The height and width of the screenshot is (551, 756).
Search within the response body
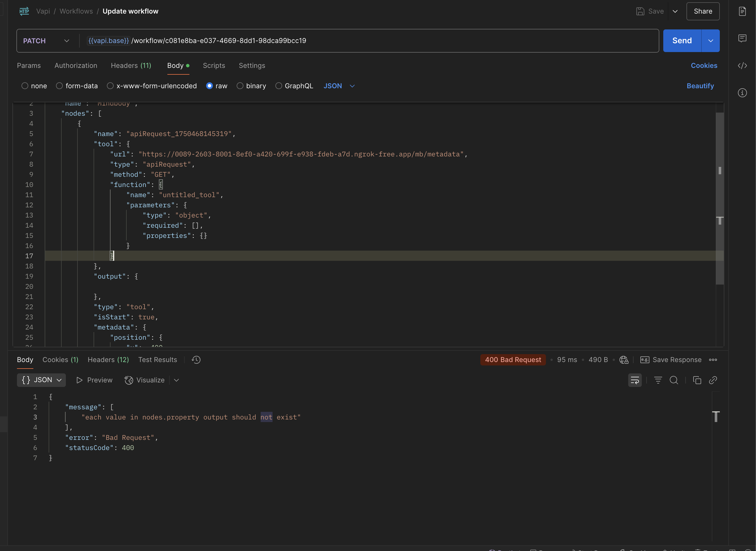[x=674, y=380]
